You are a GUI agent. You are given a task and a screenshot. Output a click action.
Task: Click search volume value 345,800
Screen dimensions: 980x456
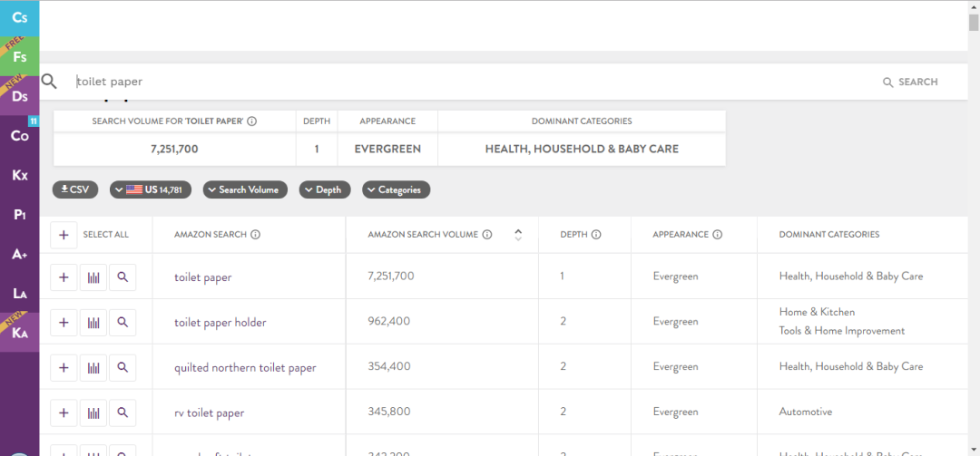[x=389, y=411]
